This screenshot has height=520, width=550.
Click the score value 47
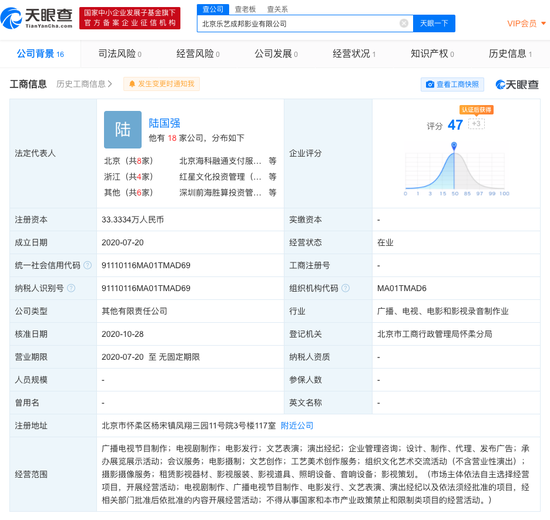455,125
